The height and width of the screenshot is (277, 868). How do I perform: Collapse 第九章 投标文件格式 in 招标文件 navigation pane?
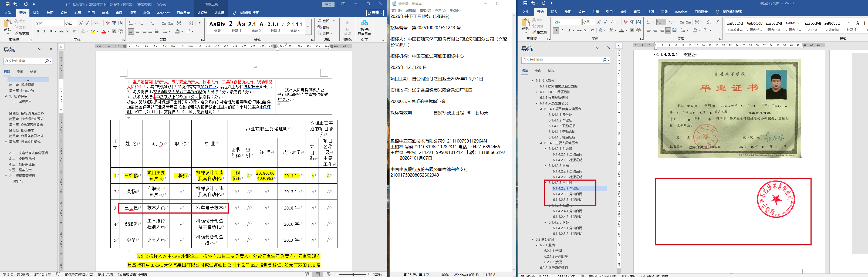point(6,141)
